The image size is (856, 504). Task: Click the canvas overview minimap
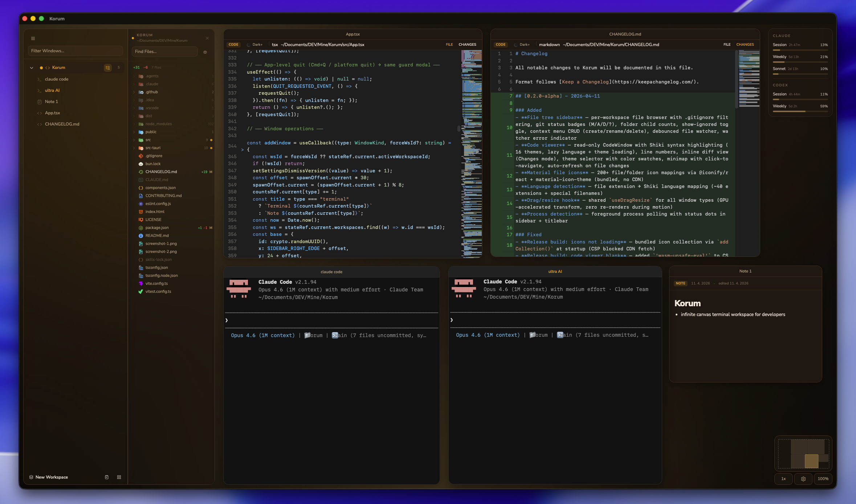click(x=803, y=454)
